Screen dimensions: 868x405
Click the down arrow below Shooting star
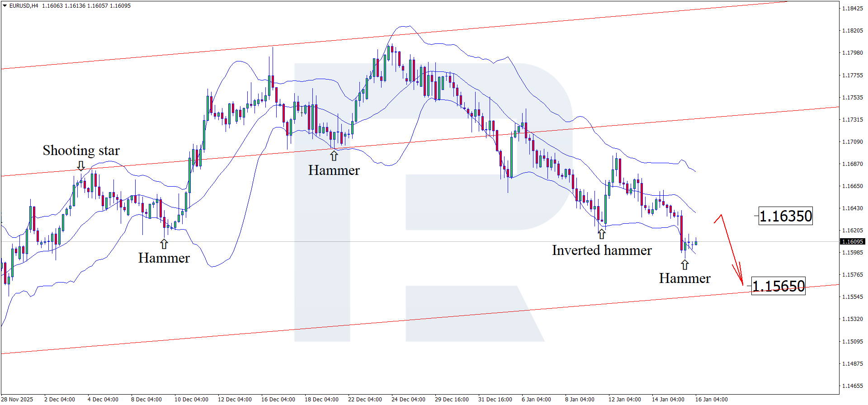pyautogui.click(x=81, y=165)
